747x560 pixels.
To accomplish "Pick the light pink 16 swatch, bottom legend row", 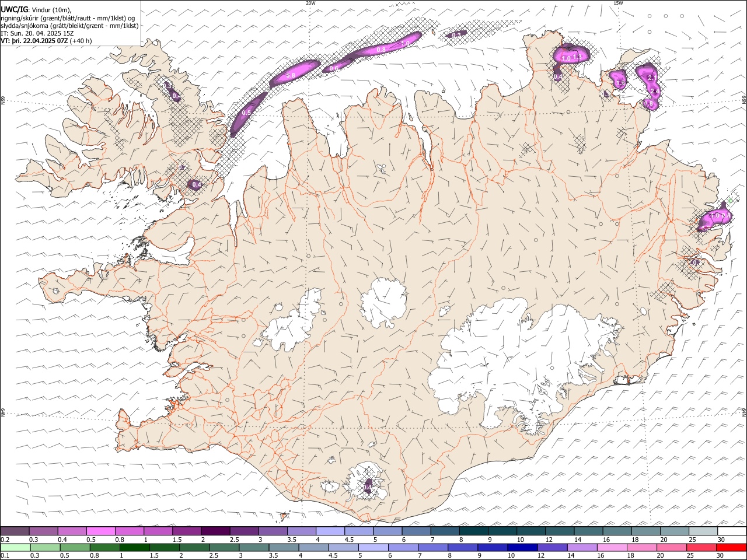I will pyautogui.click(x=612, y=547).
